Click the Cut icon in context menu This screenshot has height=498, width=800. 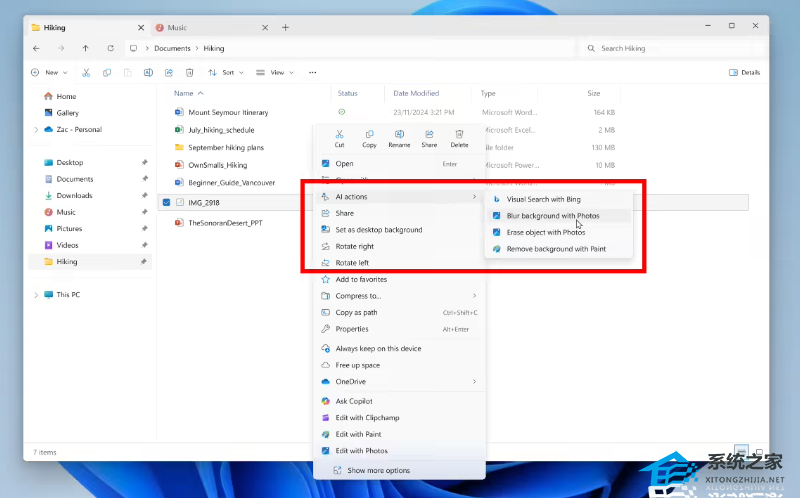pyautogui.click(x=340, y=136)
